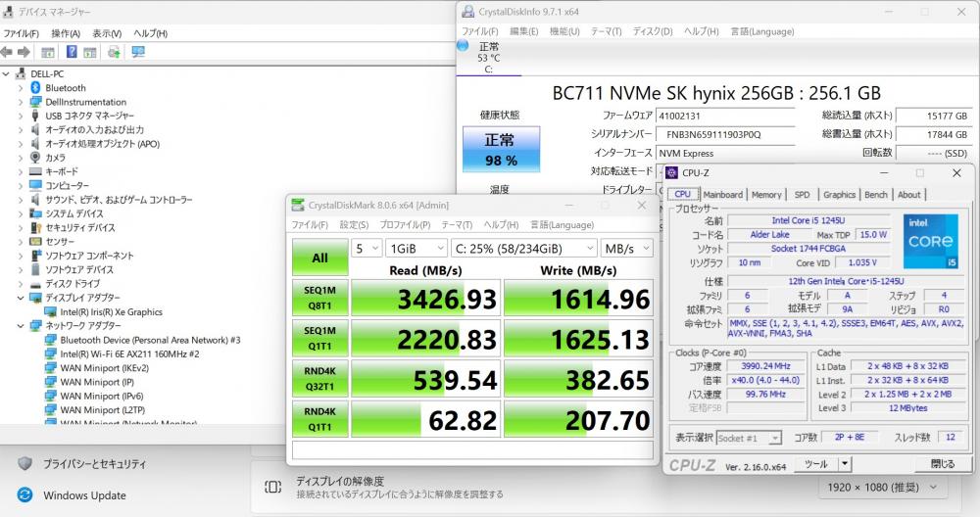Run the RND4K Q32T1 test

pos(320,379)
